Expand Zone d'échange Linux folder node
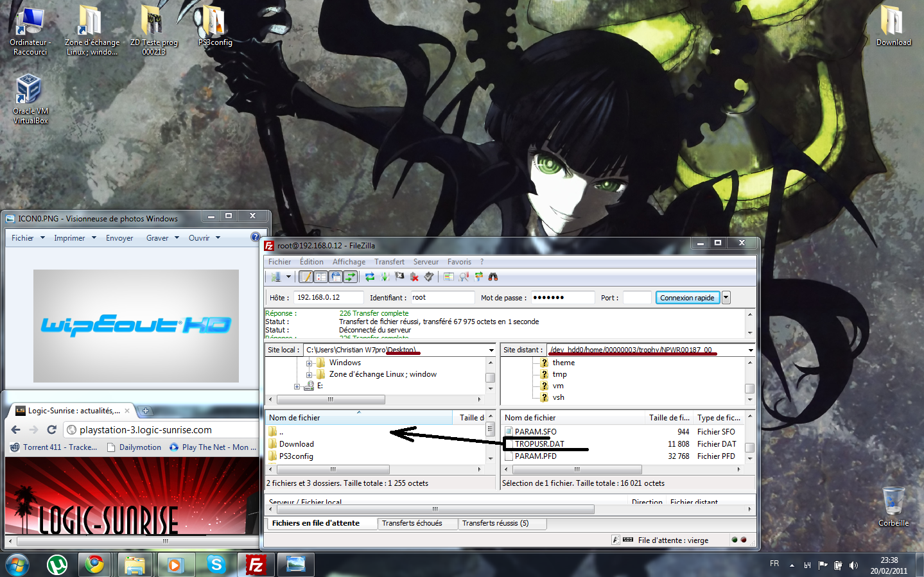The width and height of the screenshot is (924, 577). (309, 375)
